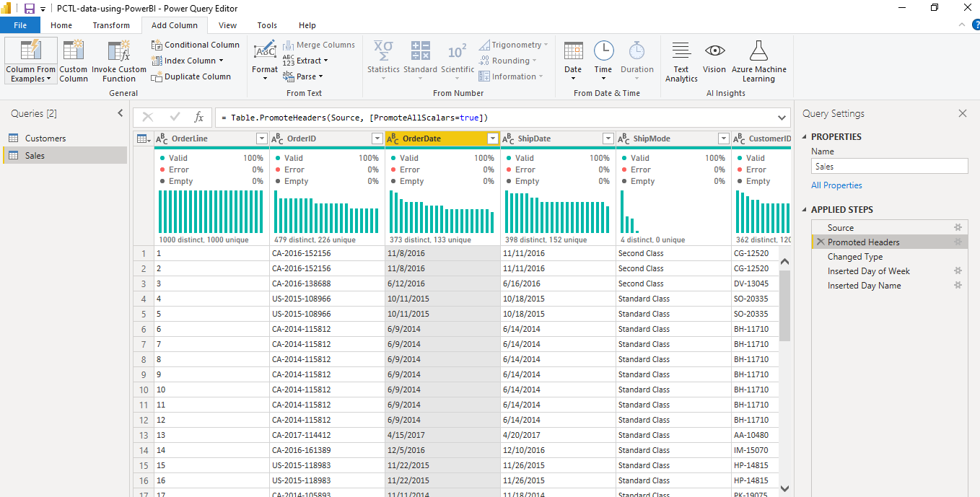Select the Sales query
This screenshot has height=497, width=980.
click(x=64, y=155)
